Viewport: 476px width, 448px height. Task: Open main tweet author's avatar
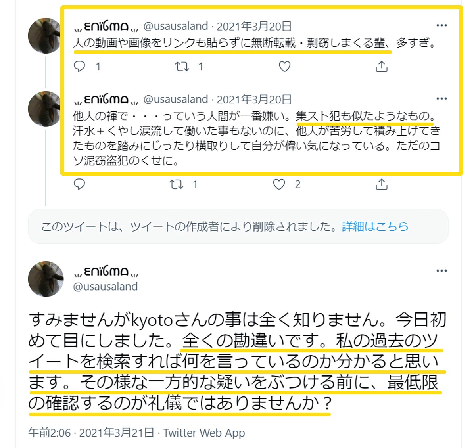pyautogui.click(x=46, y=279)
